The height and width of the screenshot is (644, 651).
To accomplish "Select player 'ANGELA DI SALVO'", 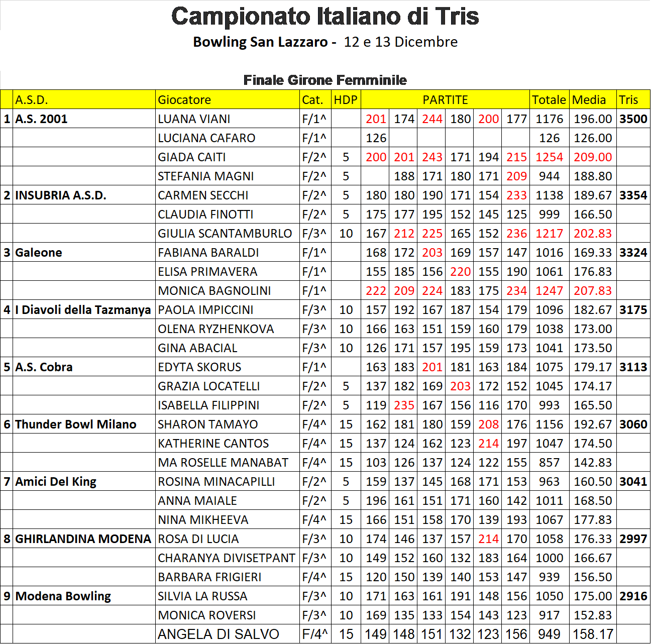I will (x=219, y=634).
